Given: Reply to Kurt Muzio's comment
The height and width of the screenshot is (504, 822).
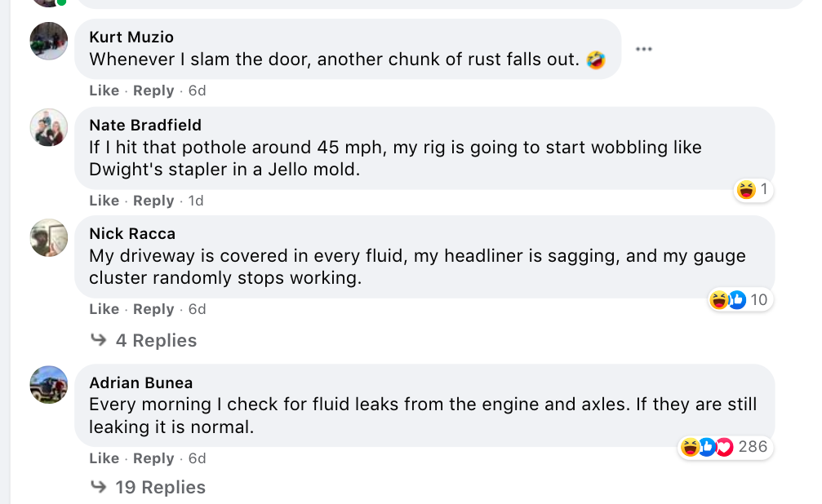Looking at the screenshot, I should (153, 91).
